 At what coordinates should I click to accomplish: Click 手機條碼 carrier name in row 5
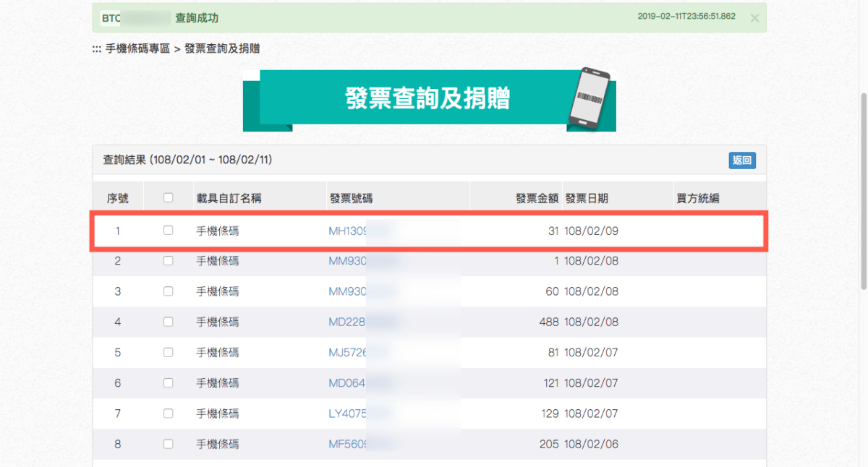218,353
